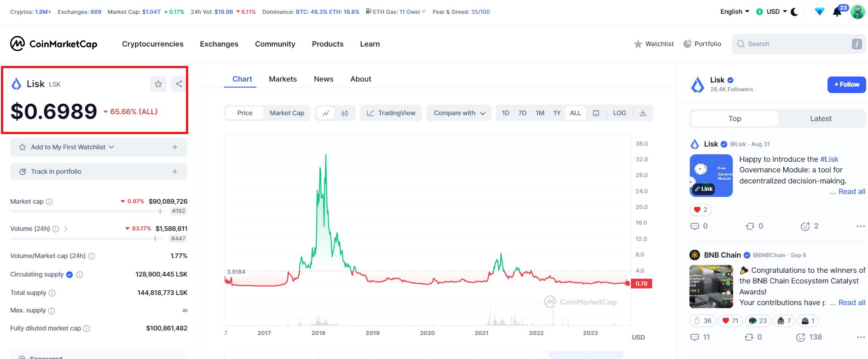Click the #Lisk hashtag link
The height and width of the screenshot is (359, 868).
829,159
